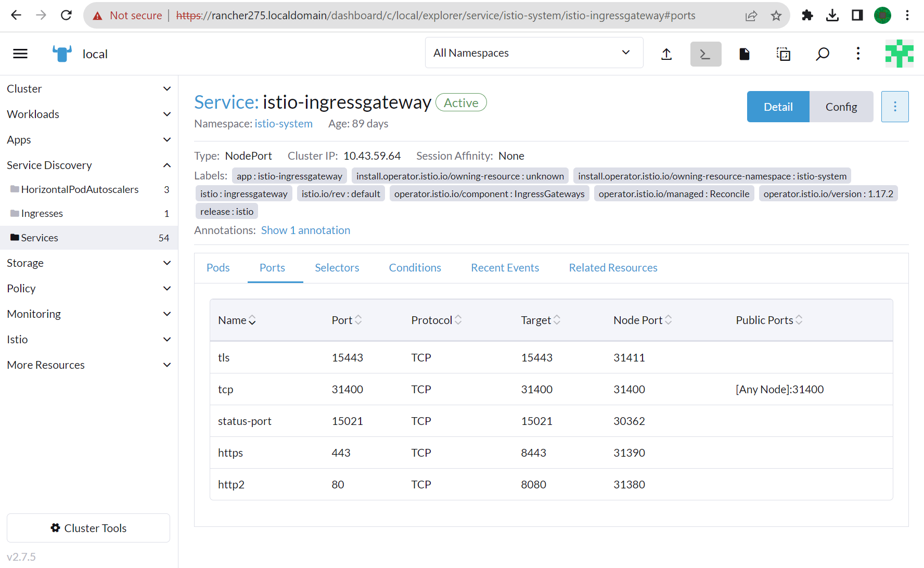Screen dimensions: 924x568
Task: Bookmark this page with the star
Action: [x=776, y=16]
